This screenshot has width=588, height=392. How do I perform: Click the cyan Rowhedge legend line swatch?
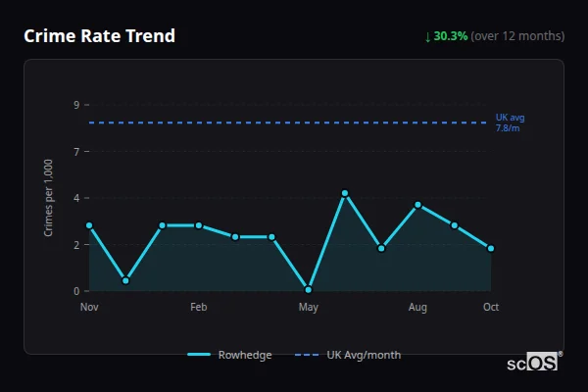click(199, 355)
